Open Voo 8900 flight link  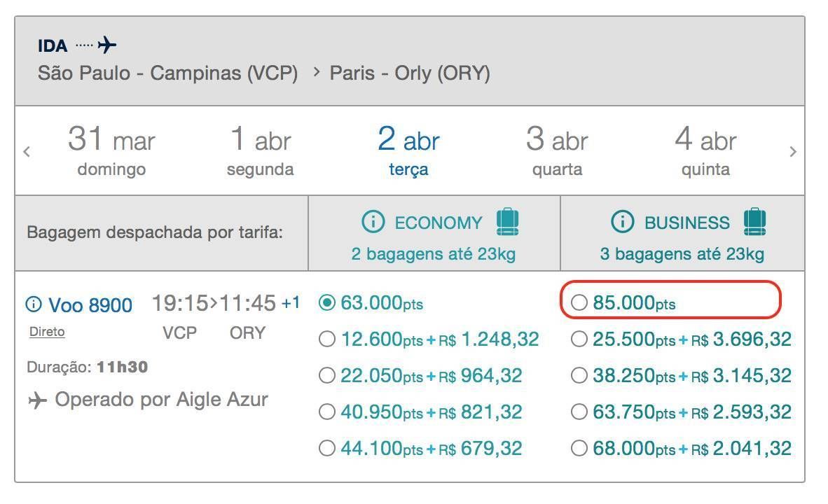90,305
